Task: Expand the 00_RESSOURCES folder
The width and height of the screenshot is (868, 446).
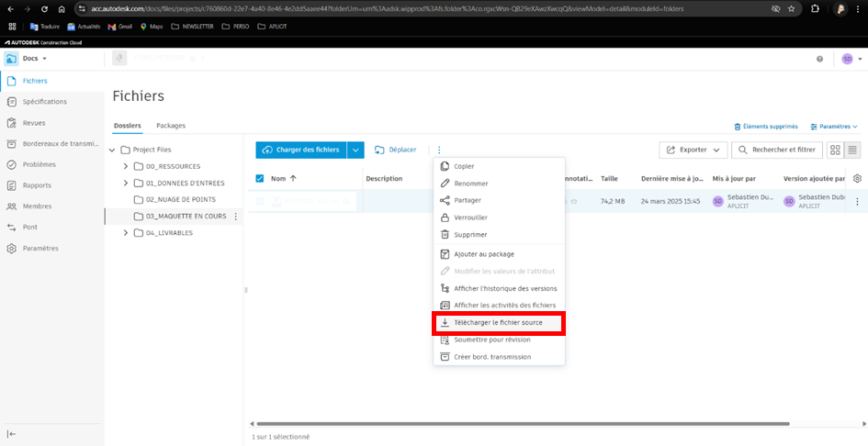Action: tap(126, 167)
